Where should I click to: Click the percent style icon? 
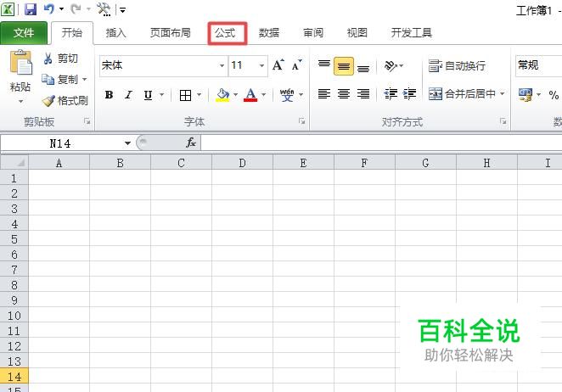click(x=554, y=95)
